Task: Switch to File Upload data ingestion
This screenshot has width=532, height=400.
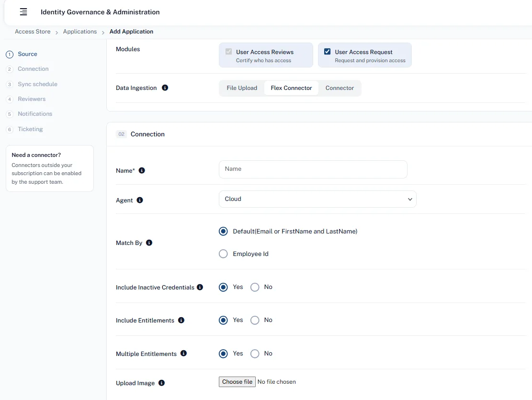Action: tap(242, 88)
